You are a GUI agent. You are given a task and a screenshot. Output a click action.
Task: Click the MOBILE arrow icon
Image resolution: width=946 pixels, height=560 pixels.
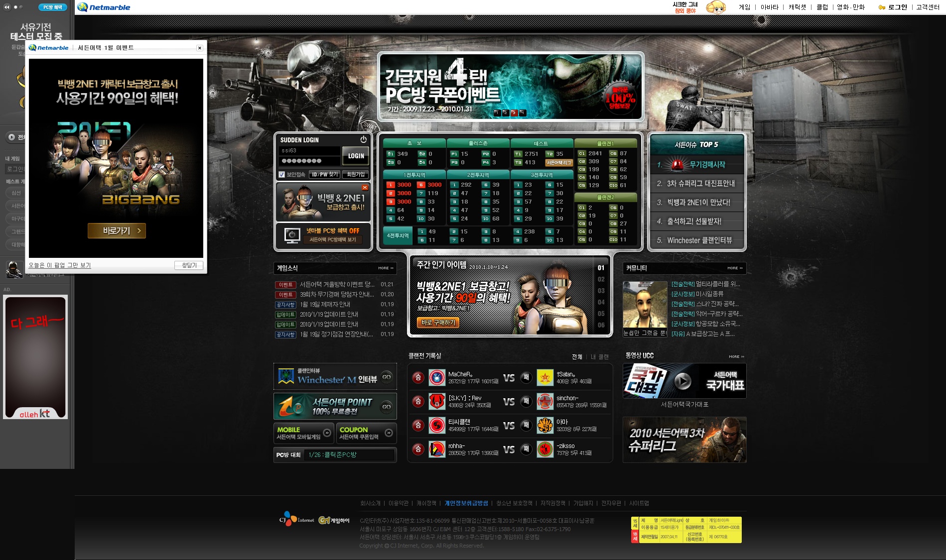tap(327, 433)
